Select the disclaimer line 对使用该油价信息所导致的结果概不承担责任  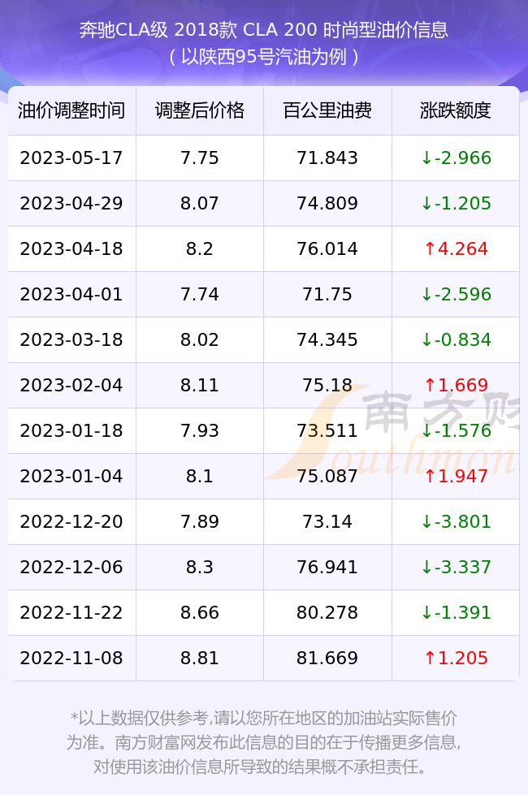(259, 767)
